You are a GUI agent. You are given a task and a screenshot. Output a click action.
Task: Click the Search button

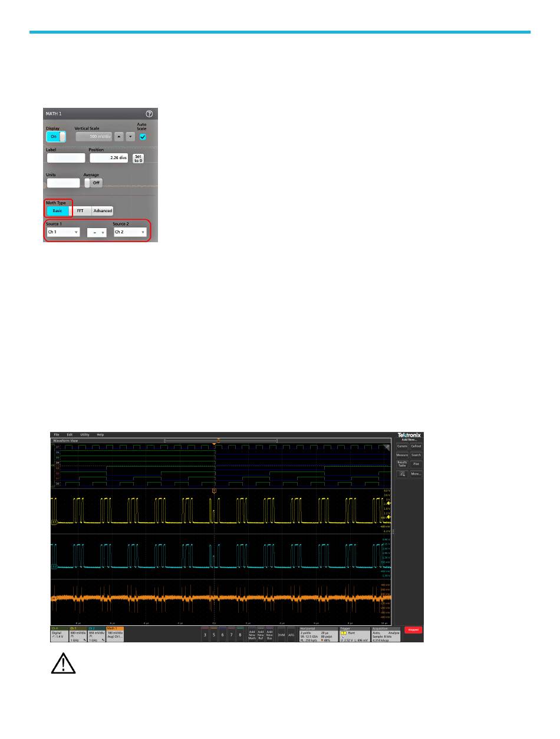416,455
